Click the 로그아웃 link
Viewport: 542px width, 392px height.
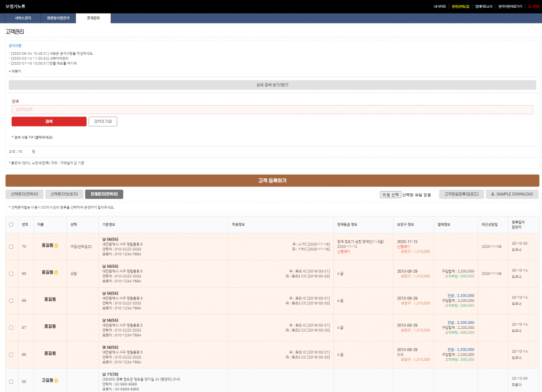(534, 6)
